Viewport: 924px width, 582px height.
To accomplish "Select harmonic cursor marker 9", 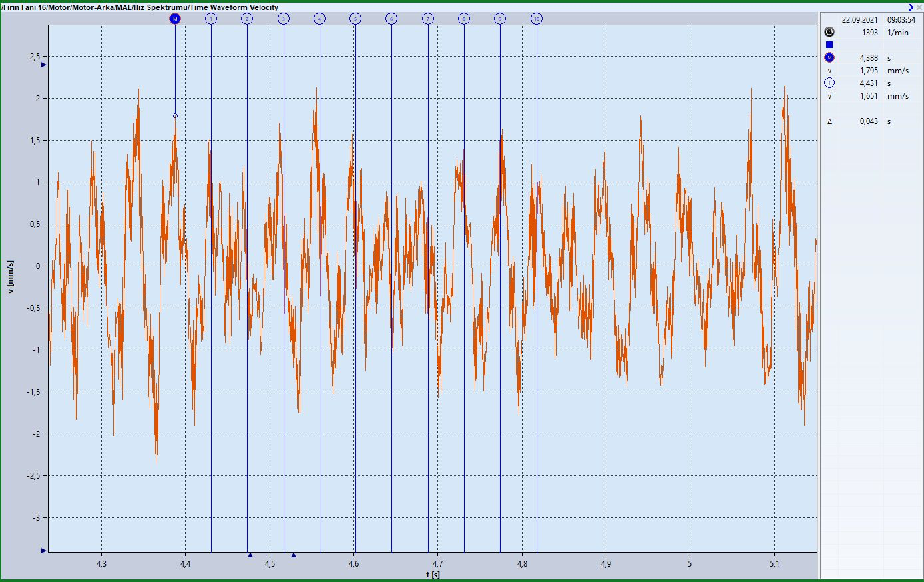I will (x=500, y=19).
